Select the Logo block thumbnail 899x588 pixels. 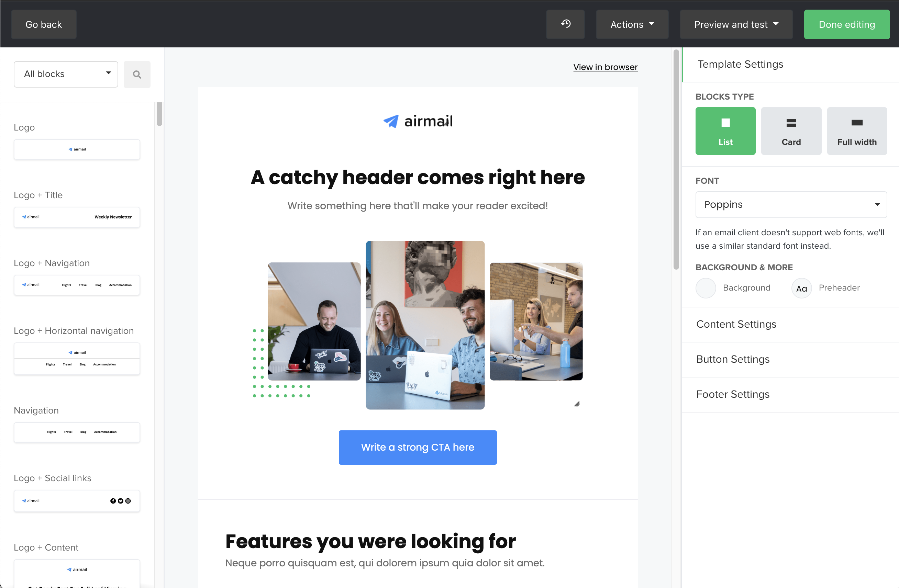point(77,149)
